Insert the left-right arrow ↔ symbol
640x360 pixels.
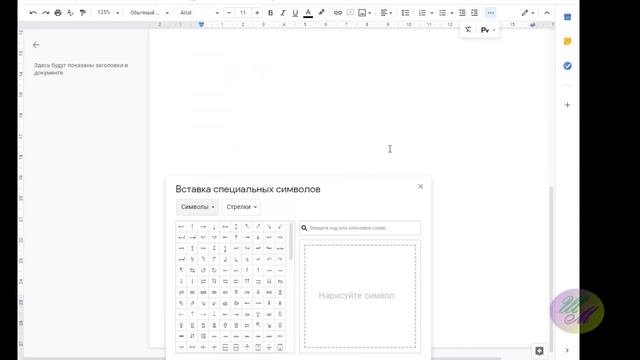225,227
